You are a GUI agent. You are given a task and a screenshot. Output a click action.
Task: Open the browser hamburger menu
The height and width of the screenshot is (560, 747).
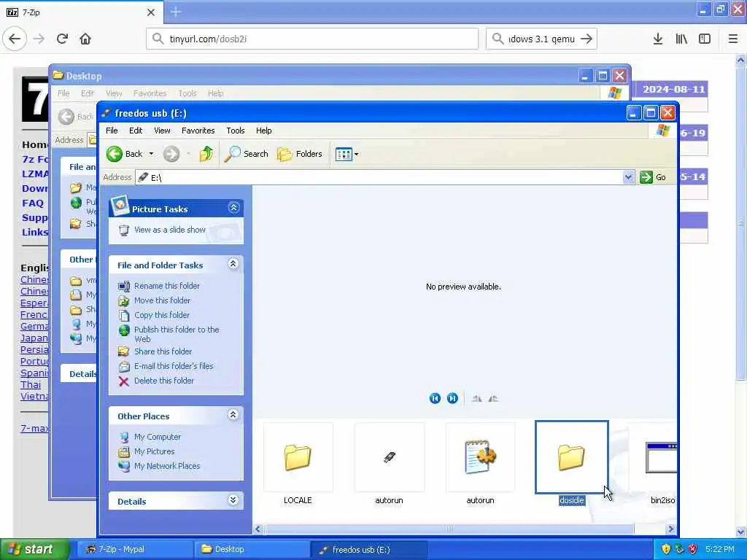[x=732, y=39]
